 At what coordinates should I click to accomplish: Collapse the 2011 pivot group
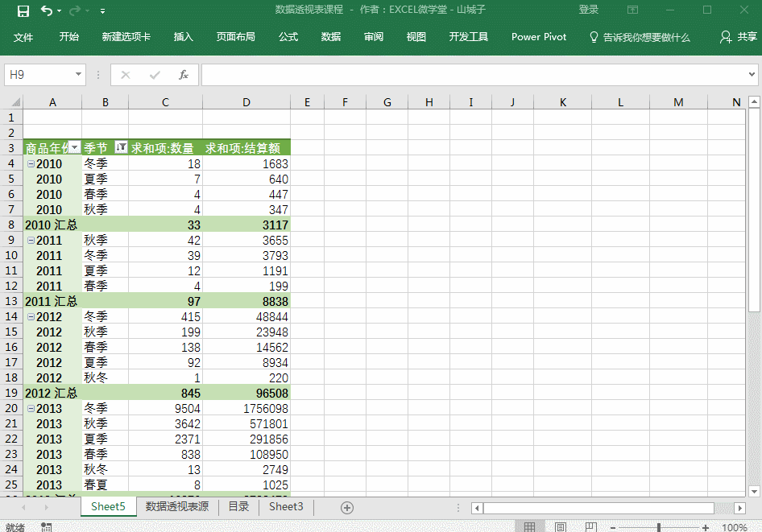tap(31, 241)
